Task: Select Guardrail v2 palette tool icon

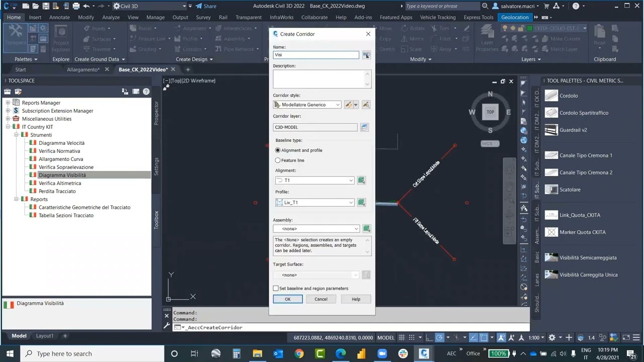Action: pyautogui.click(x=551, y=130)
